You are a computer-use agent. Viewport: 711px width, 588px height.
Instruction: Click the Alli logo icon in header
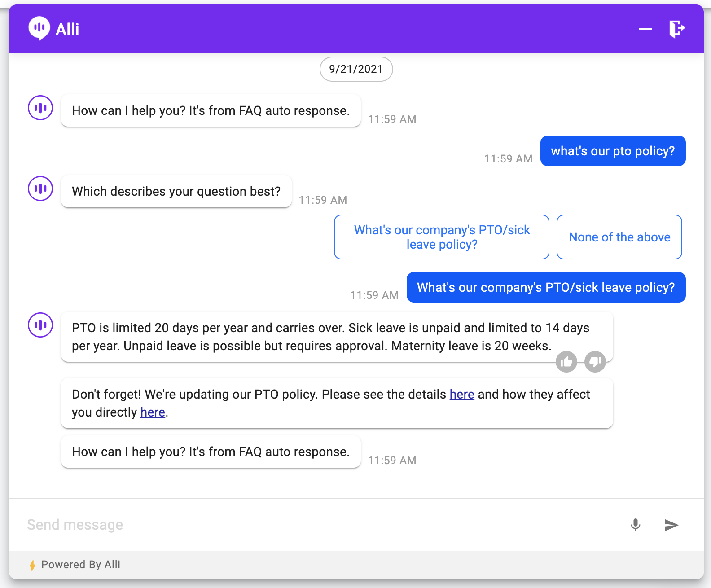tap(39, 29)
